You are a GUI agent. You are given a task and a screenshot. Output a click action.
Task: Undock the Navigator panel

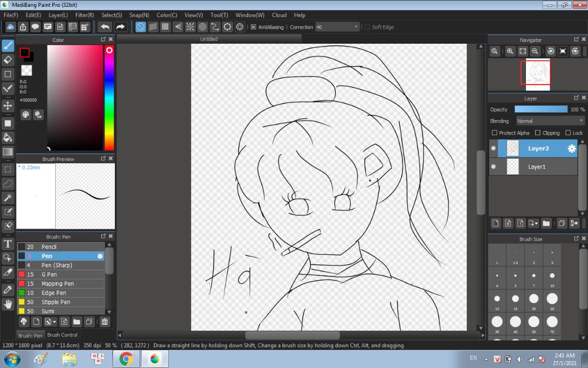[x=577, y=40]
